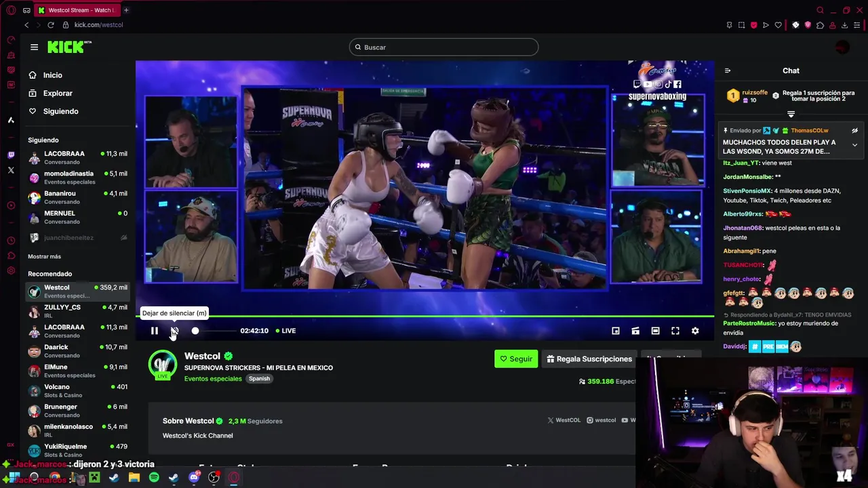Open LACOBRAAA followed channel with 11,3 mil
This screenshot has width=868, height=488.
(78, 157)
